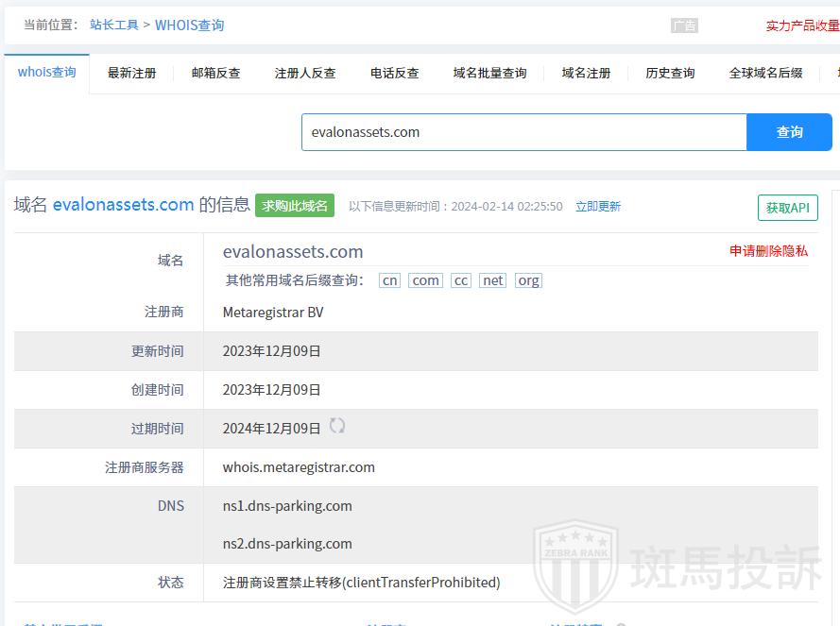Screen dimensions: 840x626
Task: Click the domain search input field
Action: pos(524,132)
